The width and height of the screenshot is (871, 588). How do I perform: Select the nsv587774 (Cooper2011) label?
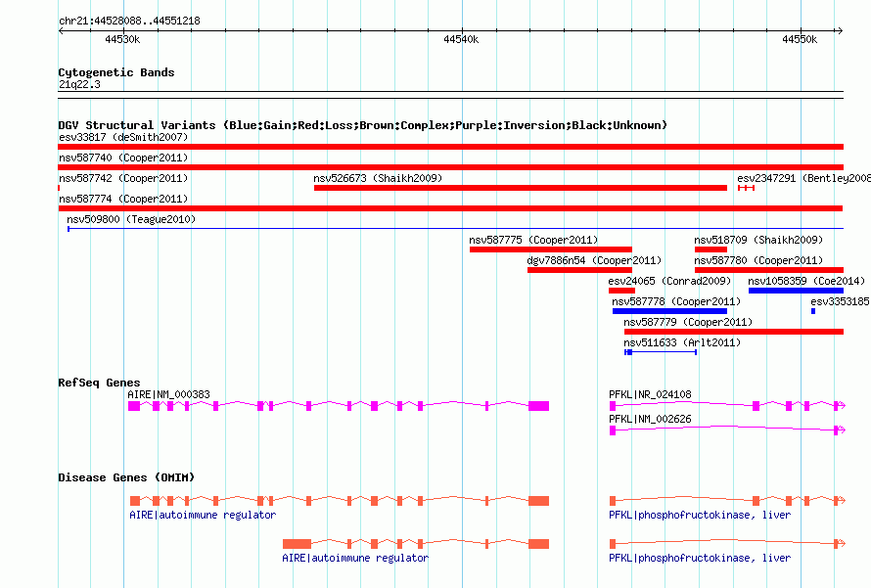(x=123, y=199)
